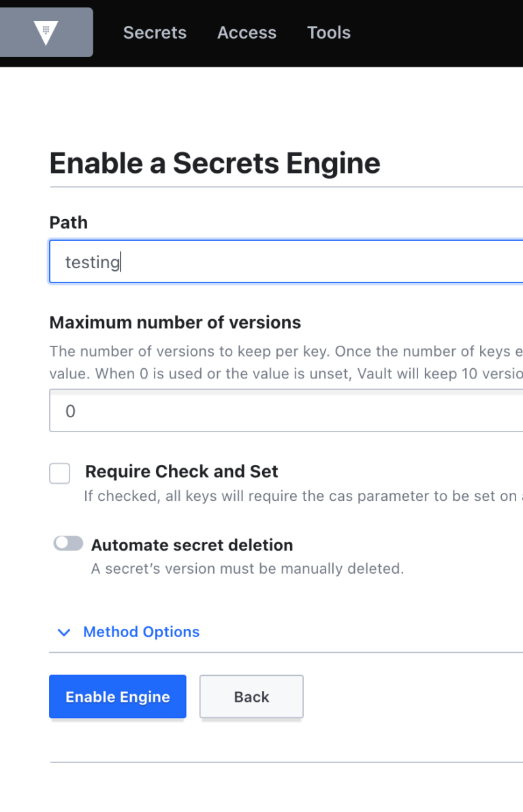Viewport: 523px width, 812px height.
Task: Open the Access menu
Action: click(247, 32)
